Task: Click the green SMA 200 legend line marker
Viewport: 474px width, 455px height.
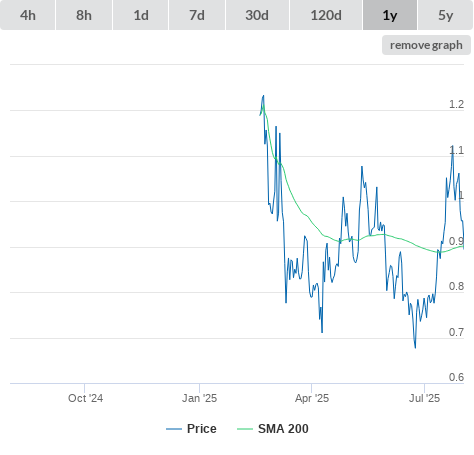Action: [245, 429]
